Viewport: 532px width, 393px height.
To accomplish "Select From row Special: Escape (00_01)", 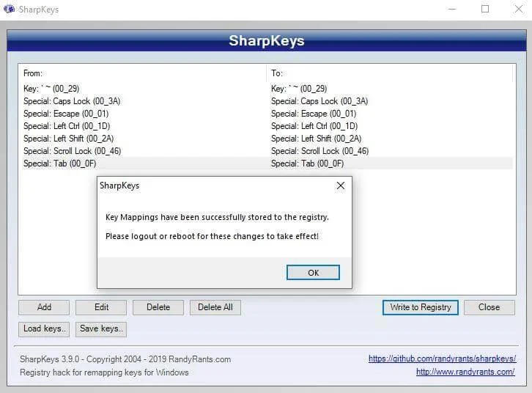I will (66, 114).
